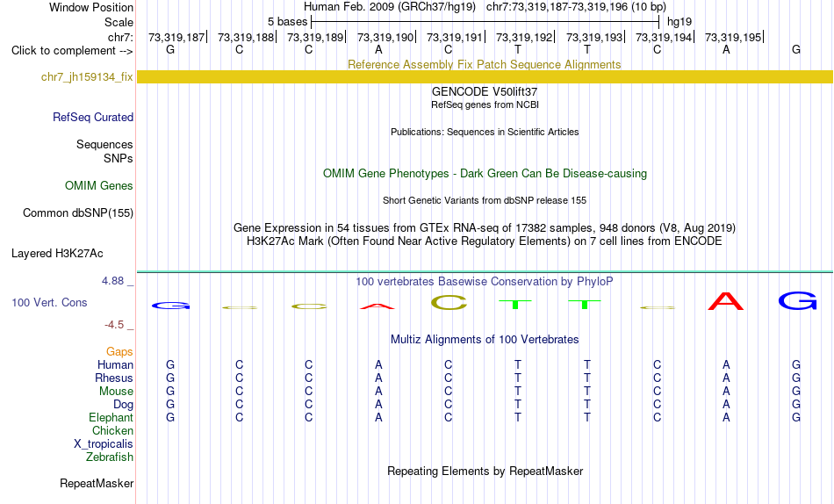Viewport: 834px width, 504px height.
Task: Click the OMIM Gene Phenotypes track title
Action: click(x=485, y=174)
